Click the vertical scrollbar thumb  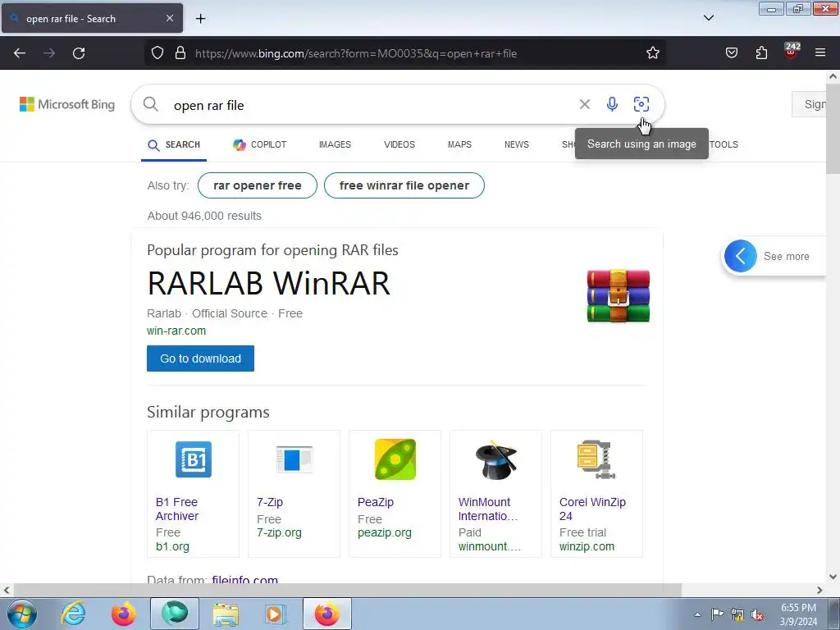click(833, 129)
